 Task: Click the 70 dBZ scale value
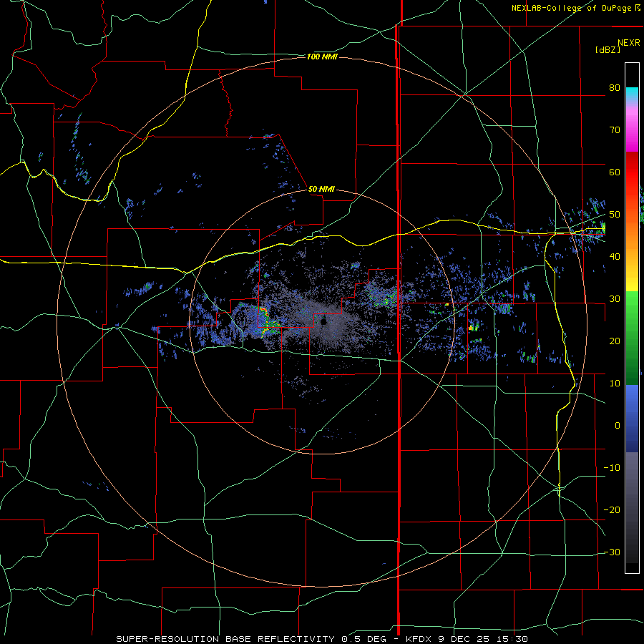click(x=615, y=130)
